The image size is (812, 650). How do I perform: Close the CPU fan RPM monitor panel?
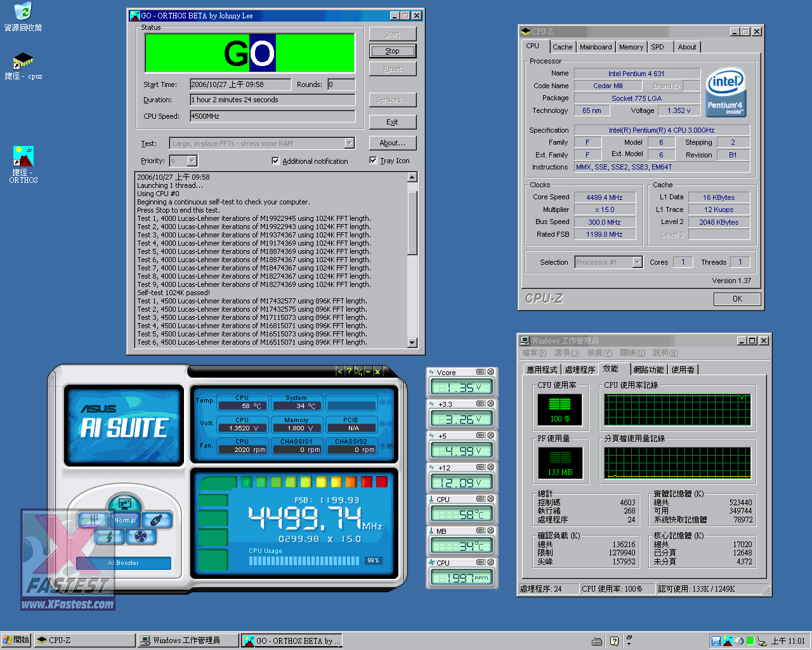[490, 562]
